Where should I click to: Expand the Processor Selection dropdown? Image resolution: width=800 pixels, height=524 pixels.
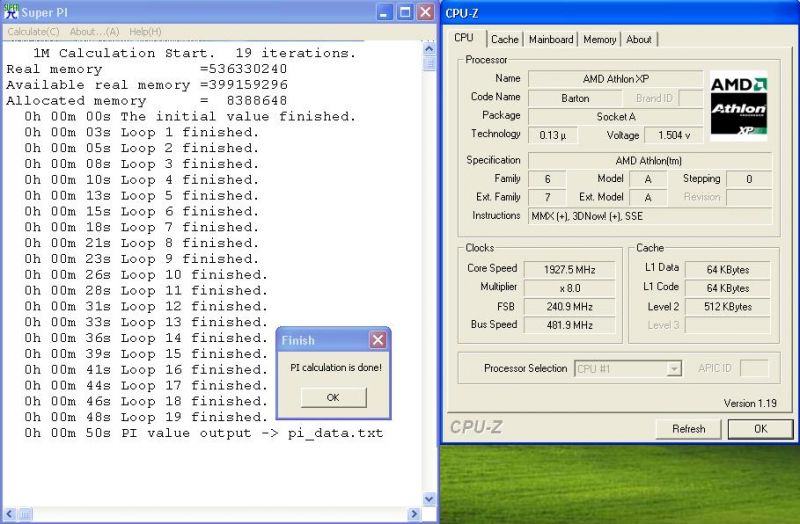click(674, 368)
